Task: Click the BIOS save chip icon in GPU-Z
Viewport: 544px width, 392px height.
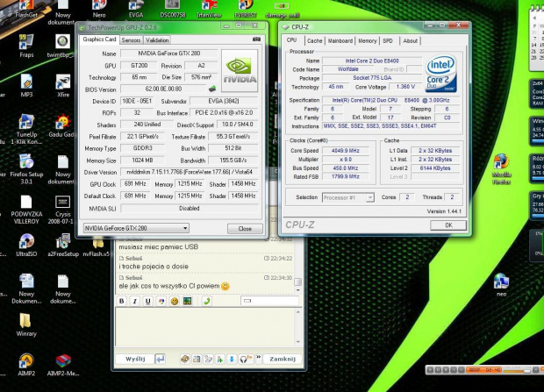Action: [212, 89]
